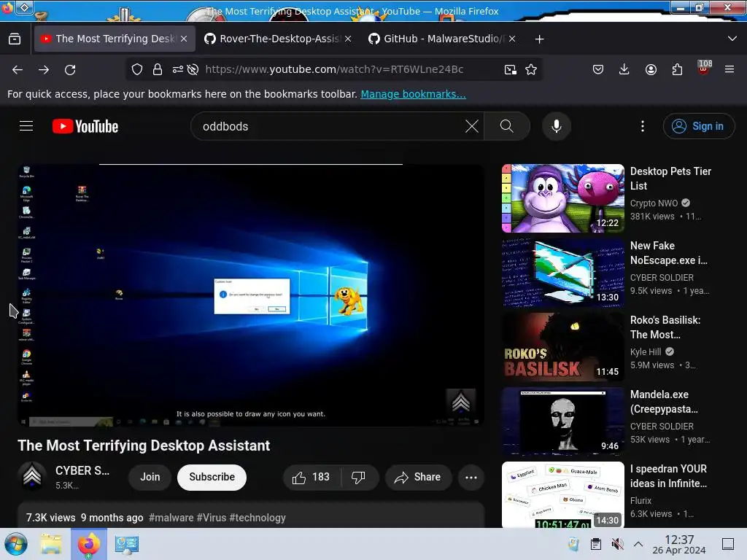Click the Firefox taskbar icon
This screenshot has width=747, height=560.
coord(88,544)
